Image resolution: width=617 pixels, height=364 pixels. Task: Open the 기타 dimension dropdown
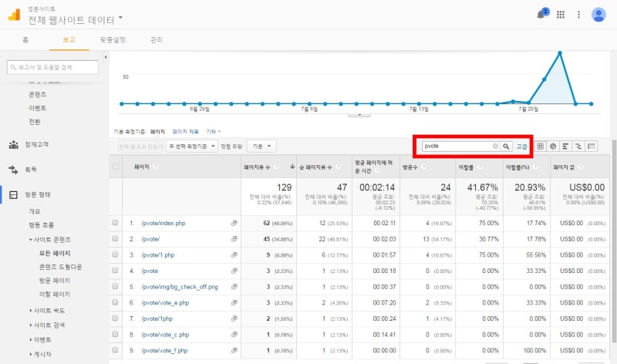pyautogui.click(x=214, y=131)
